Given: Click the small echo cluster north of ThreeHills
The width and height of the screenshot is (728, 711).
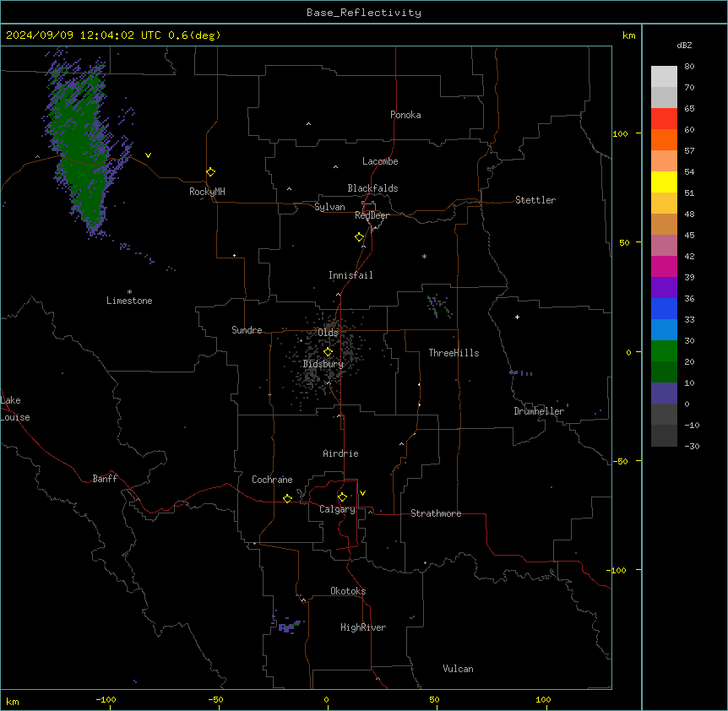Looking at the screenshot, I should 439,306.
